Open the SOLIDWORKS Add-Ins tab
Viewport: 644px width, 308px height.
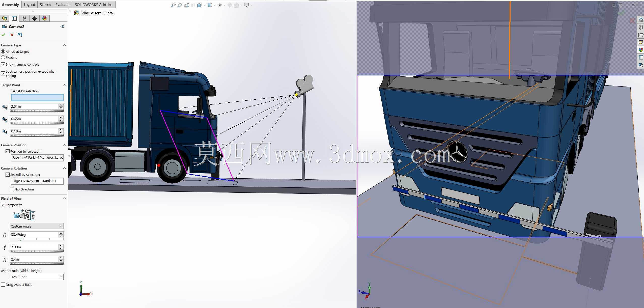[94, 5]
